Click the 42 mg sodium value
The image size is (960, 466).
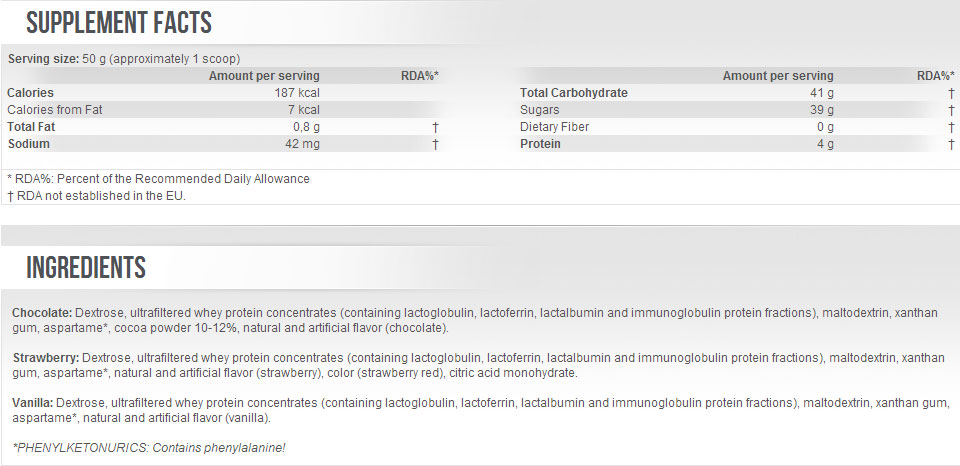(x=303, y=144)
